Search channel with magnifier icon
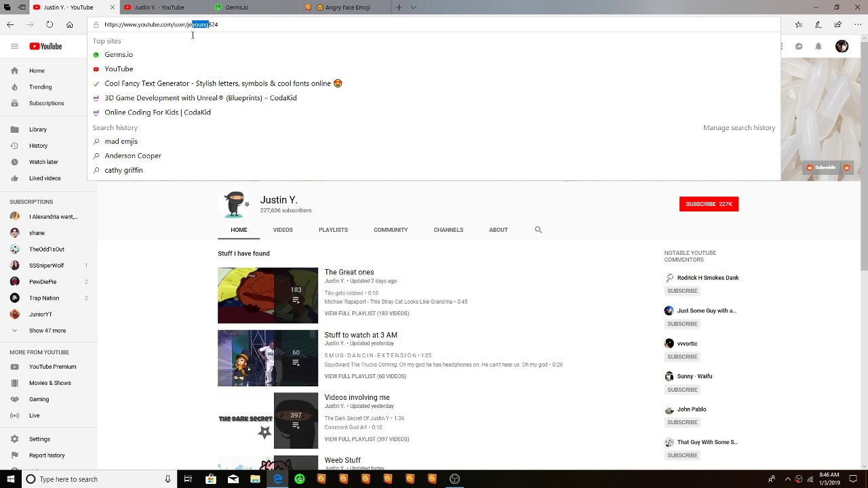 (538, 230)
